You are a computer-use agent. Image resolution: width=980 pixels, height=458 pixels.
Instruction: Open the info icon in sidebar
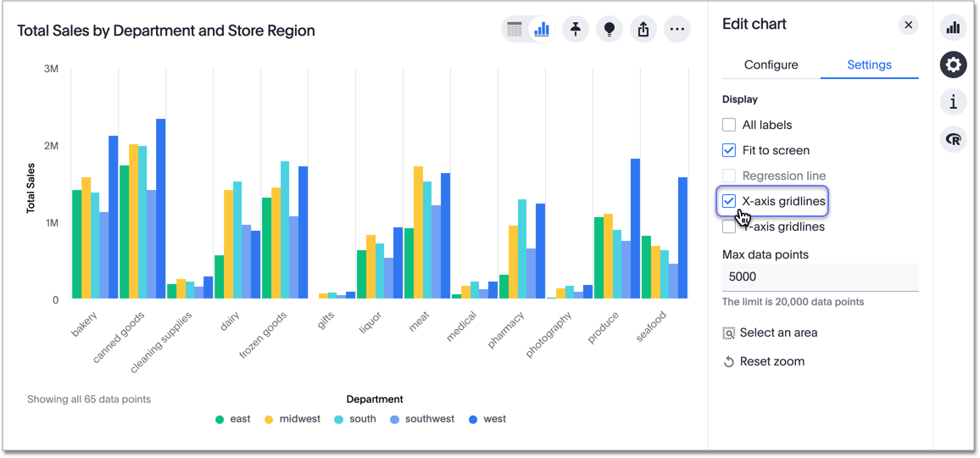(x=954, y=102)
